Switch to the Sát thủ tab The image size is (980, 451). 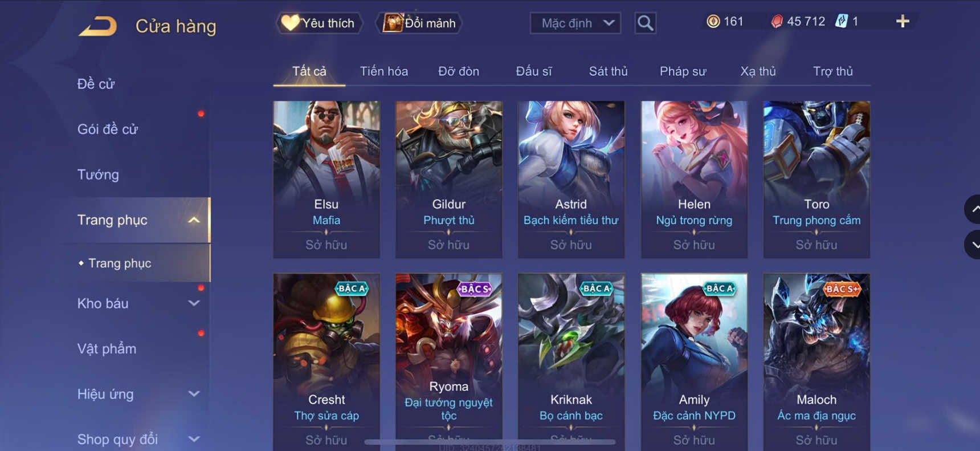(608, 71)
